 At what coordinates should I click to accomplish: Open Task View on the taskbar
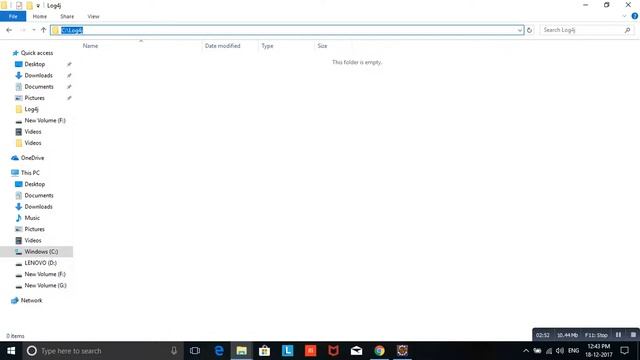coord(195,351)
